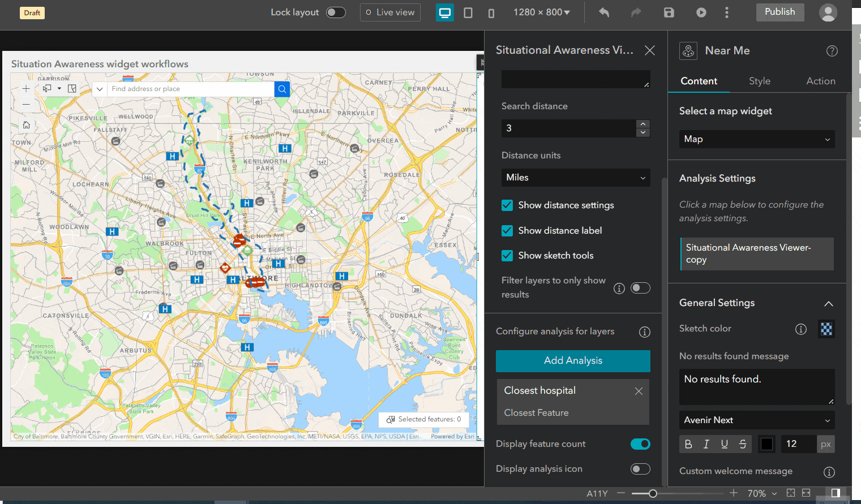Screen dimensions: 861x504
Task: Uncheck Show sketch tools
Action: coord(507,256)
